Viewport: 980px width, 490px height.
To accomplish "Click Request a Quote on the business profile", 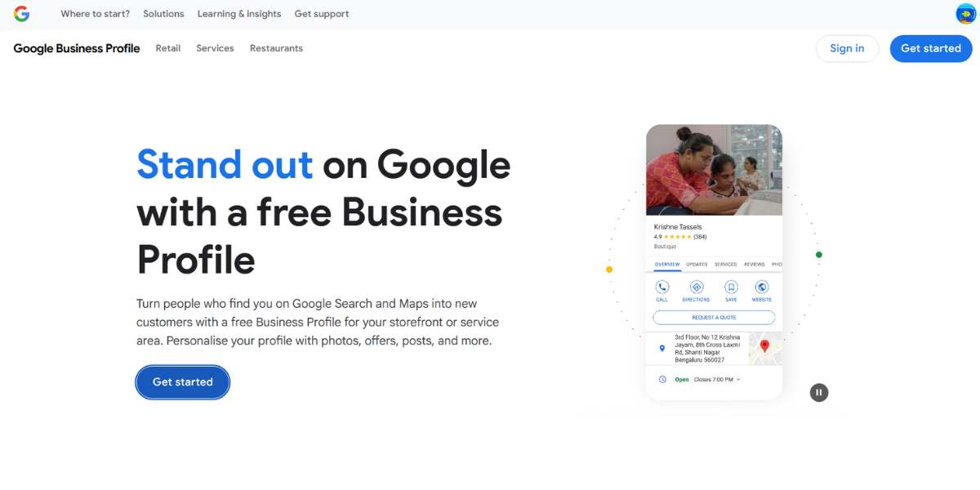I will point(715,317).
